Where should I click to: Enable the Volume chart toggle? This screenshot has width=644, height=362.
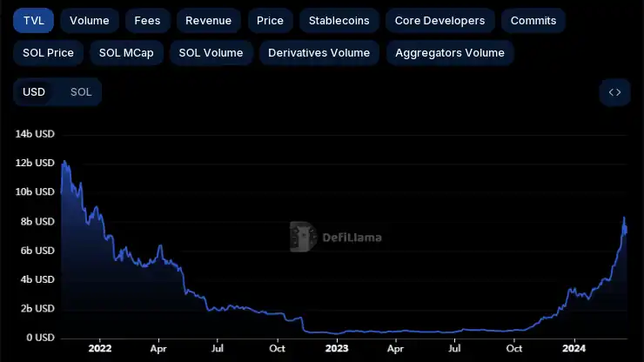[90, 21]
